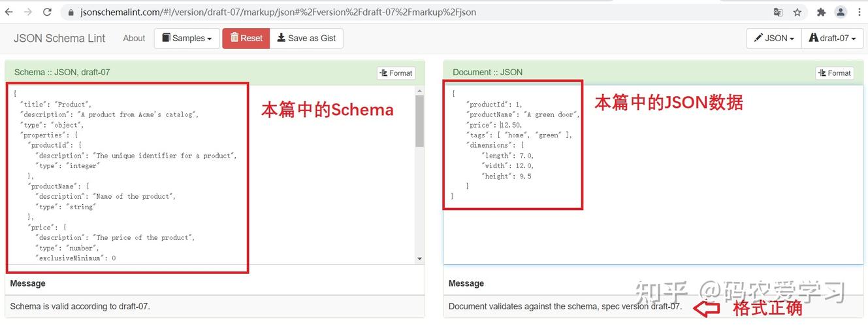Click the schema scrollbar up arrow
The image size is (868, 327).
click(420, 89)
